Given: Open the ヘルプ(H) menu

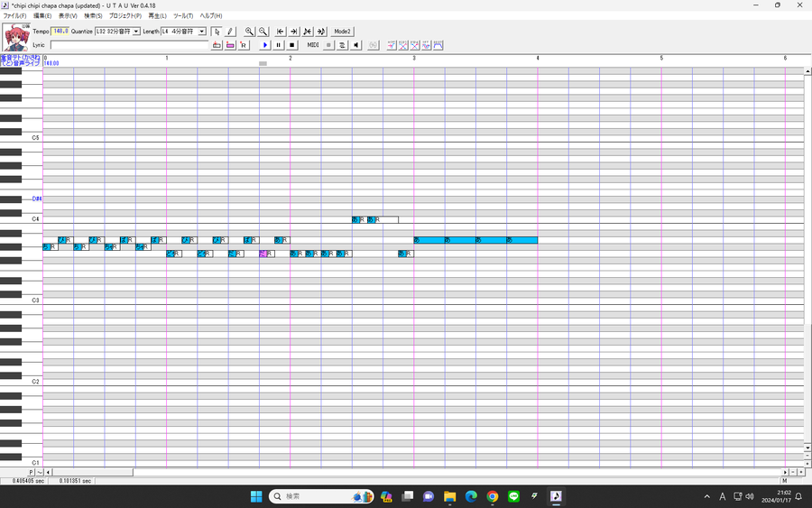Looking at the screenshot, I should pos(211,16).
